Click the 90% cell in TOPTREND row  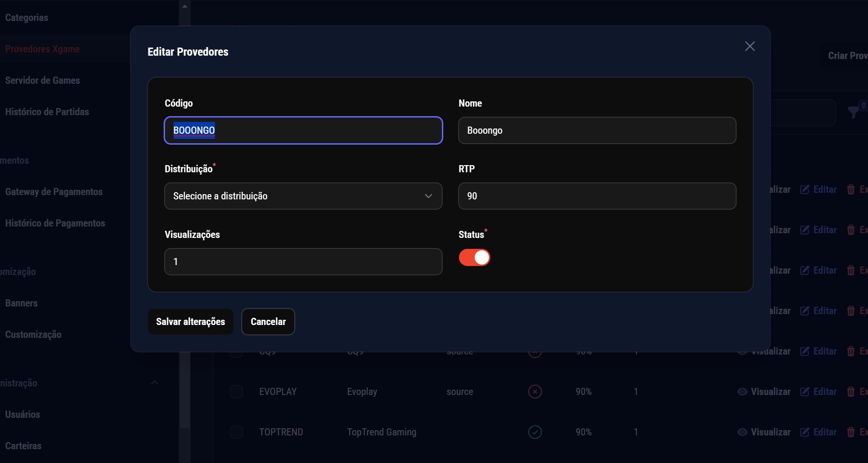tap(584, 432)
